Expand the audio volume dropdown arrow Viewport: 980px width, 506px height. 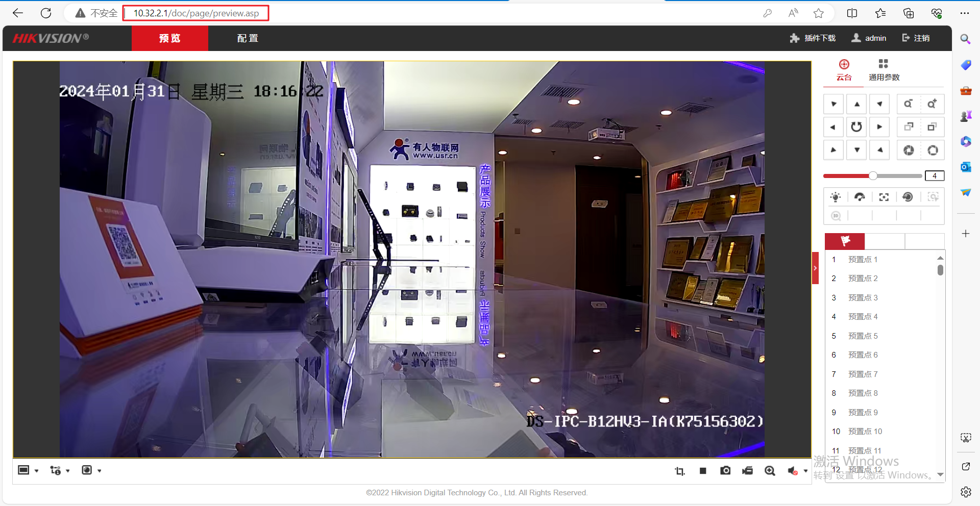point(806,471)
